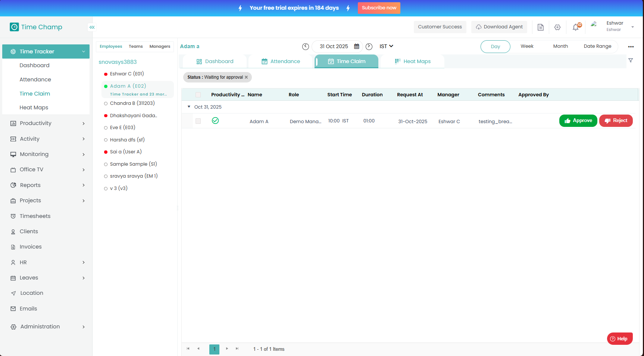Open the settings gear in header

(557, 27)
